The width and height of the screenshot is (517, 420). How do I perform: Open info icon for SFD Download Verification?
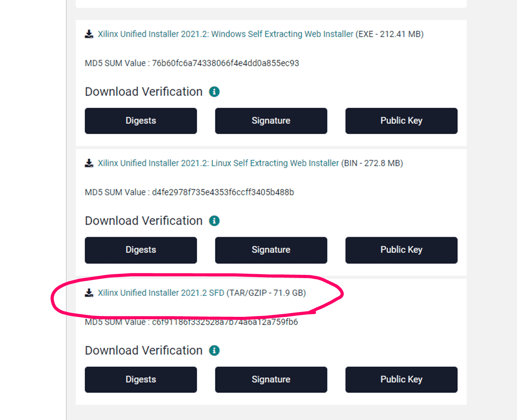[x=214, y=351]
